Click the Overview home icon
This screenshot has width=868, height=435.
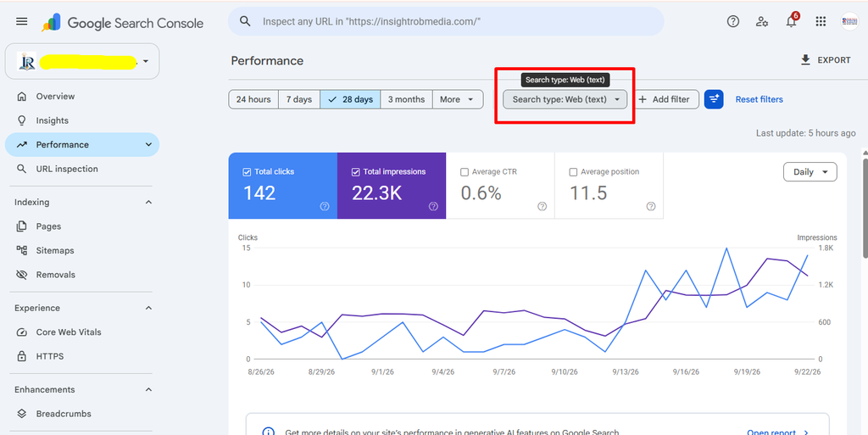tap(21, 97)
